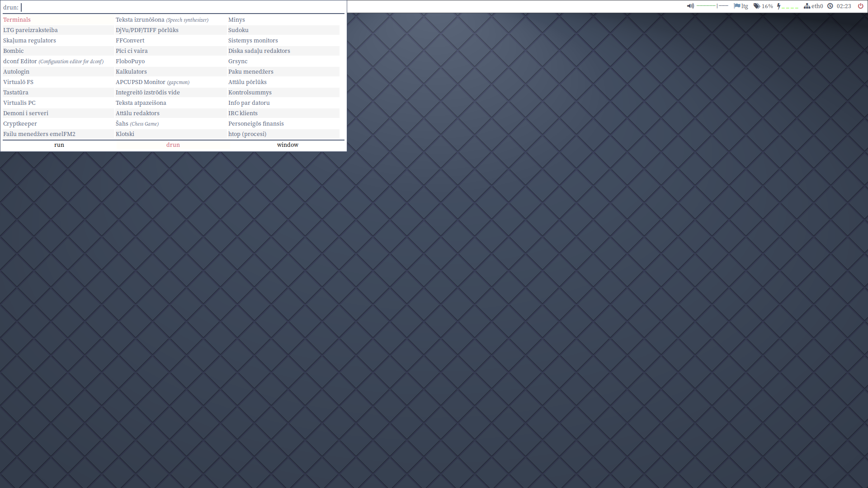
Task: Launch htop (procesi)
Action: 283,134
